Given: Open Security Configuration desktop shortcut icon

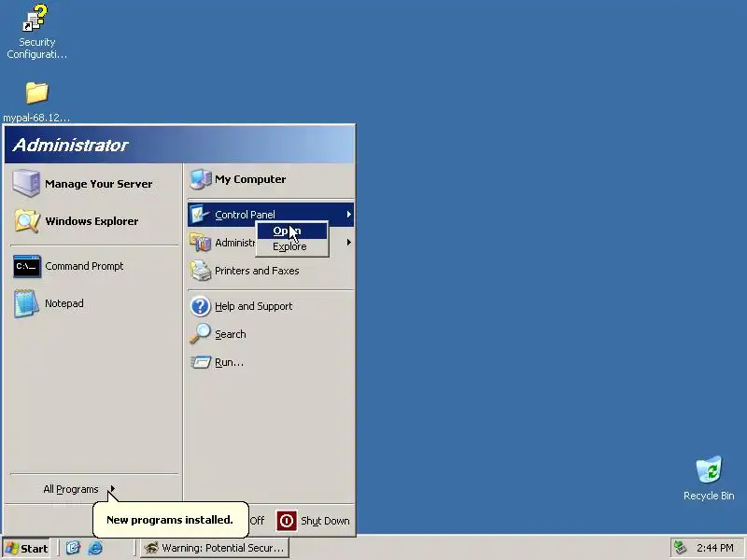Looking at the screenshot, I should click(x=35, y=18).
